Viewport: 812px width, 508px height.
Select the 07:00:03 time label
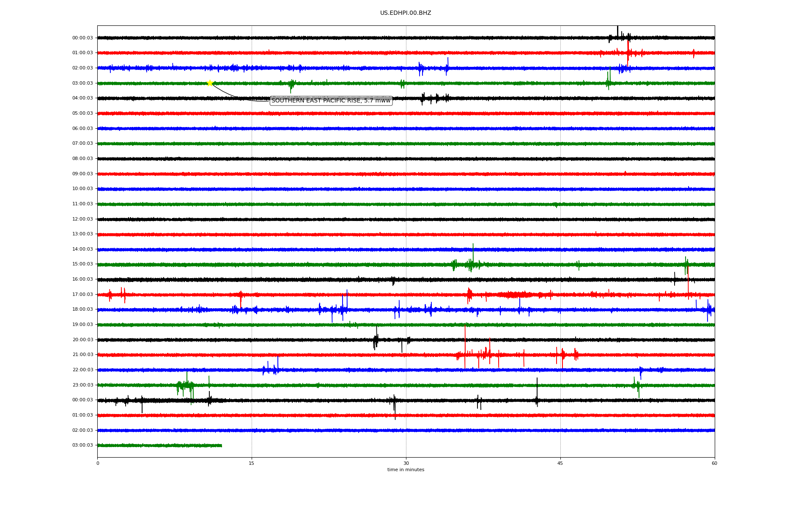tap(82, 144)
